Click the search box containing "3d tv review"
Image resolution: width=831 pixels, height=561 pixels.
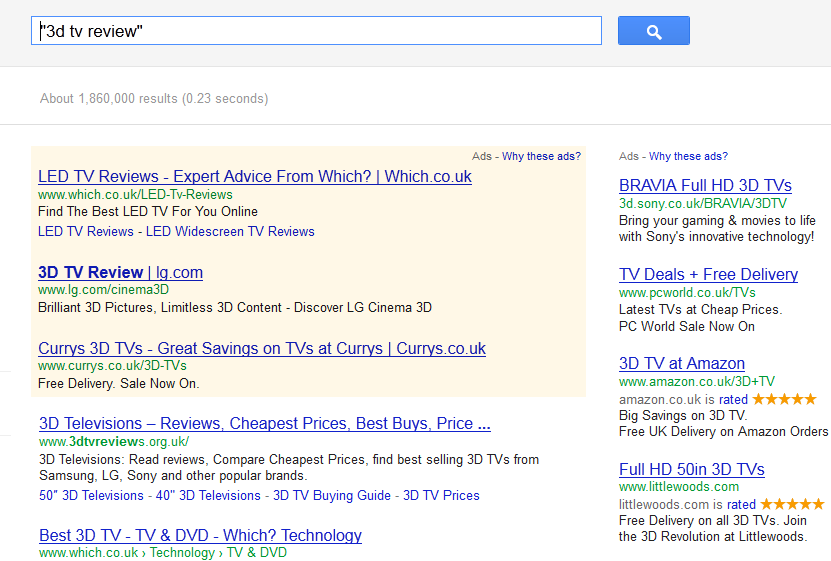click(x=316, y=31)
